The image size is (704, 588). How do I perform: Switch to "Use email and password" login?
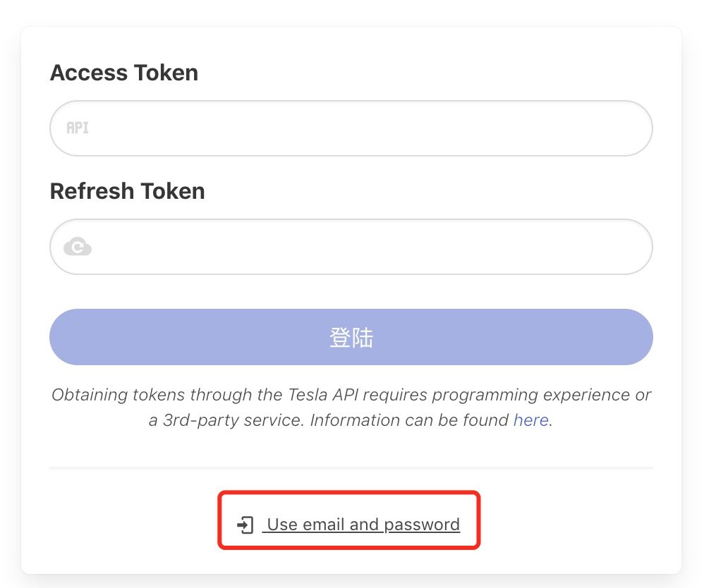pos(363,525)
